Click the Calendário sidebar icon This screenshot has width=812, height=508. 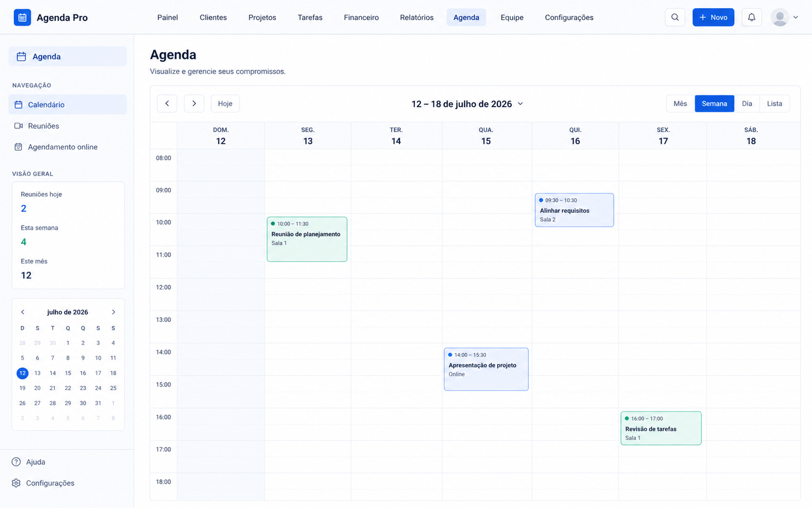pyautogui.click(x=19, y=105)
